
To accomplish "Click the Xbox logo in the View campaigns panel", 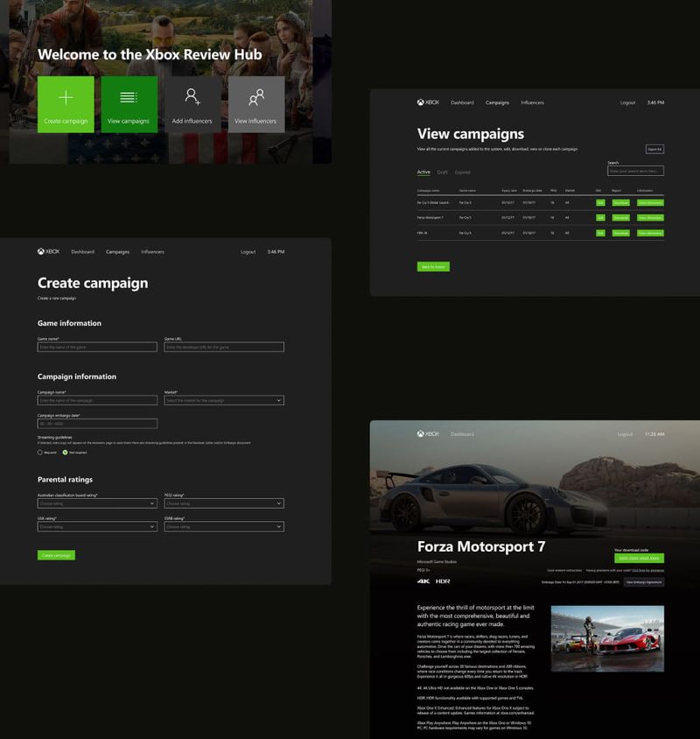I will [x=428, y=102].
